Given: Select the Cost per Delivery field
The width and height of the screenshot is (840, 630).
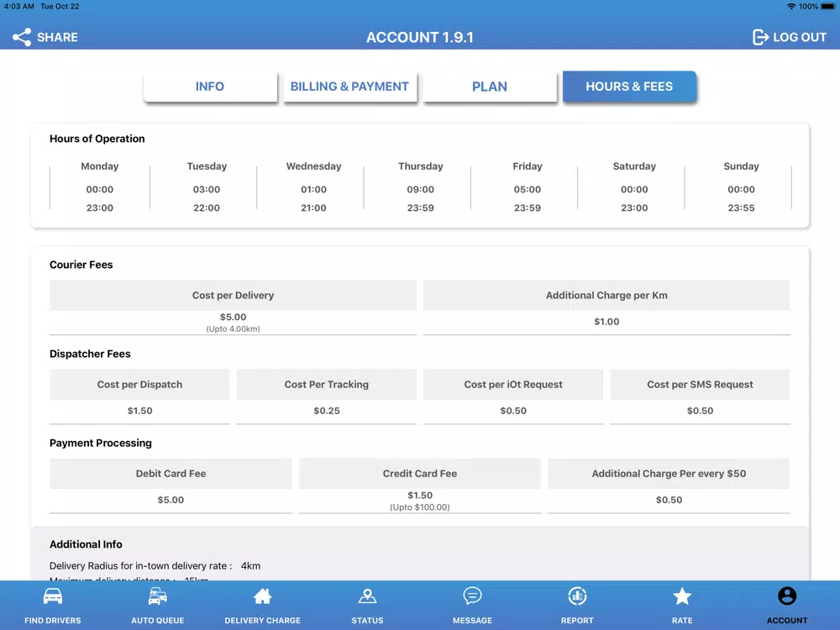Looking at the screenshot, I should (233, 307).
